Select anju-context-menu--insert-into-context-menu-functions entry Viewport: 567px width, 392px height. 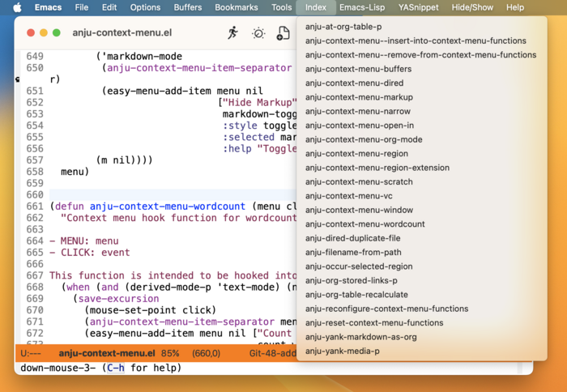(x=422, y=40)
